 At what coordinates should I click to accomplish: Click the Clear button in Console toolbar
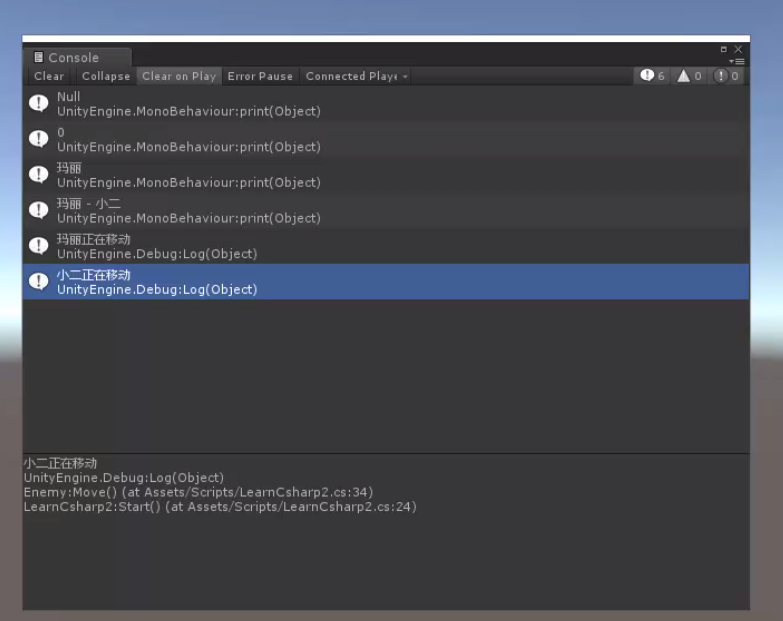(49, 76)
